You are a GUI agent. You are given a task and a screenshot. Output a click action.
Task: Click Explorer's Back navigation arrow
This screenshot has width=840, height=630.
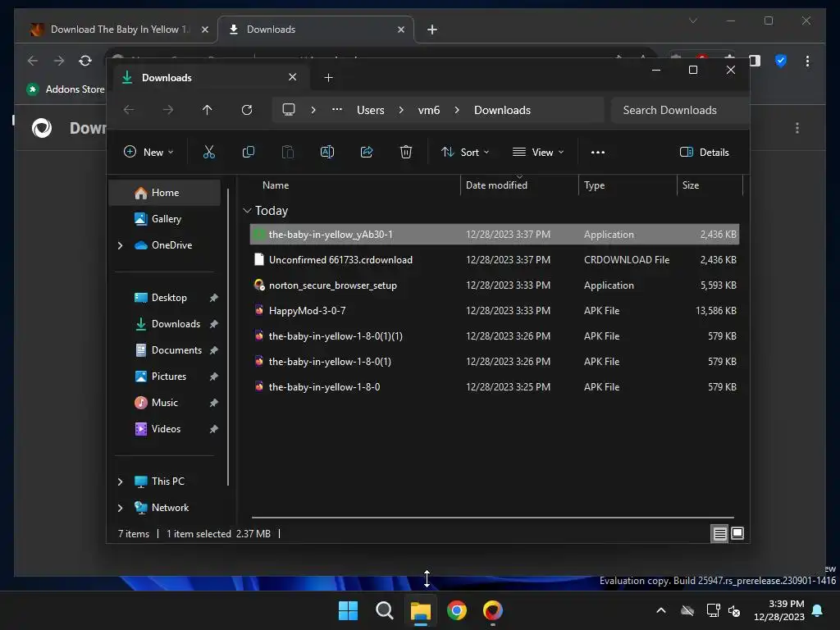(129, 110)
